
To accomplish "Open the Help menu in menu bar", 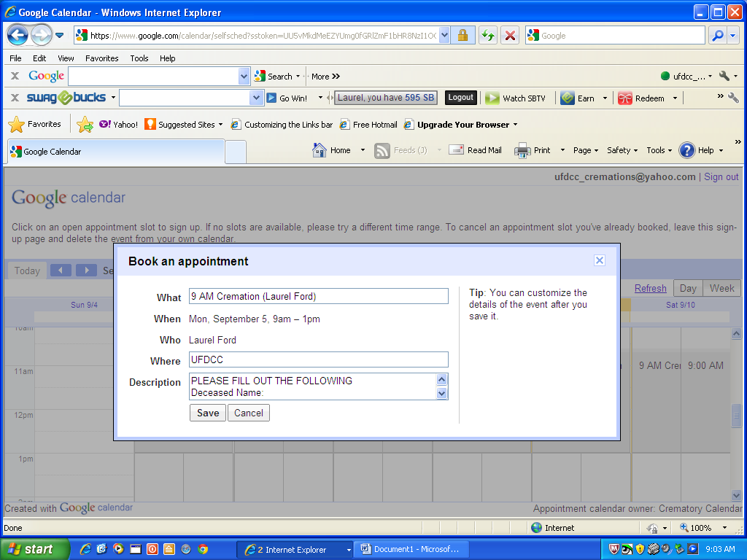I will (x=167, y=58).
